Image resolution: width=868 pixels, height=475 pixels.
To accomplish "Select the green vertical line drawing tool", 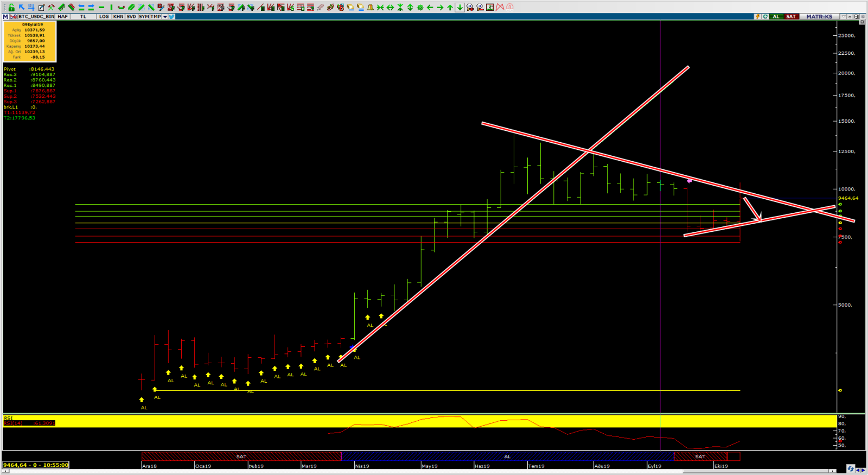I will pyautogui.click(x=111, y=7).
